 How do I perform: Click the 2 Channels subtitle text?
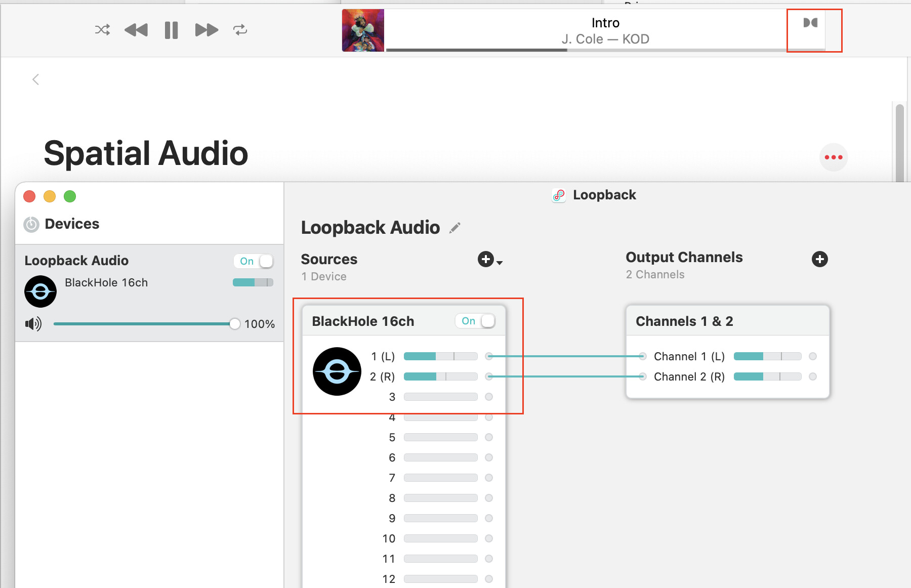coord(655,274)
